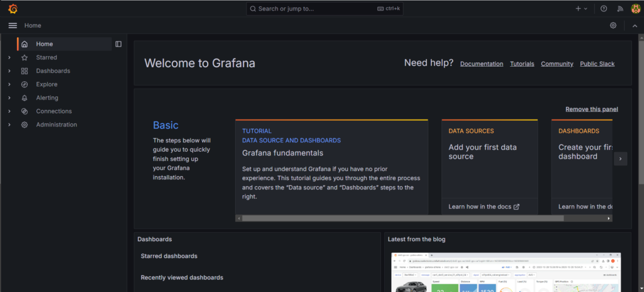
Task: Open dashboard settings gear icon
Action: point(613,26)
